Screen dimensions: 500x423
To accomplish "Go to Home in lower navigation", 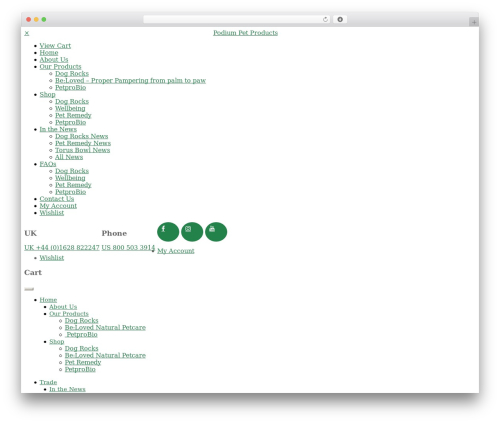I will point(48,300).
